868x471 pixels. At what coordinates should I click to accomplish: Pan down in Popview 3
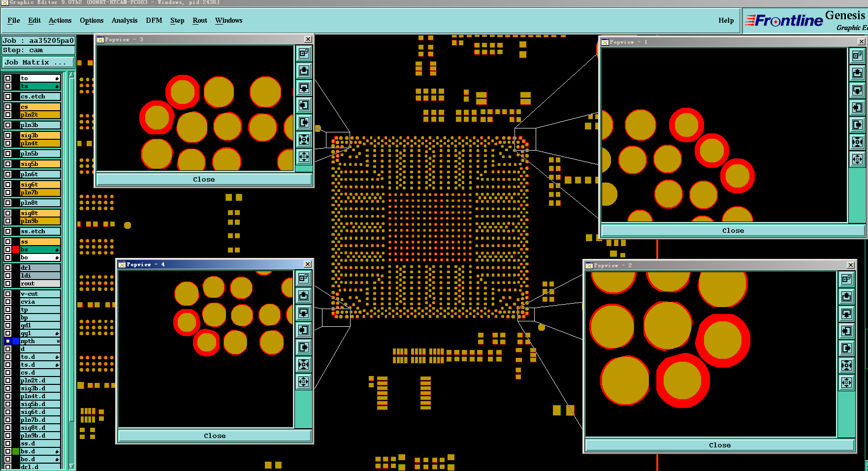point(304,88)
